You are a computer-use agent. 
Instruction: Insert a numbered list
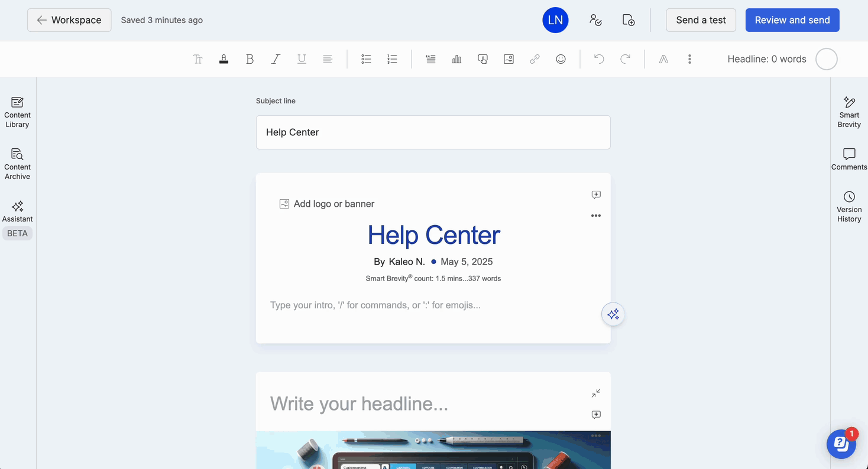coord(392,59)
